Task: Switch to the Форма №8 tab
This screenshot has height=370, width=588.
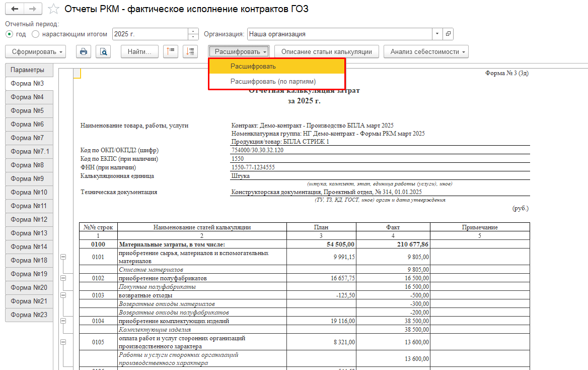Action: click(x=29, y=165)
